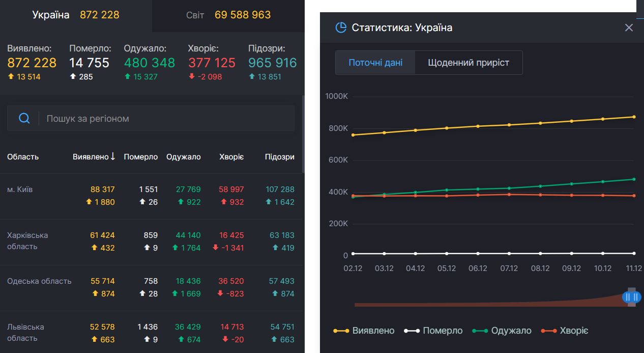Click the Виявлено sort arrow icon
The width and height of the screenshot is (644, 353).
[x=113, y=156]
